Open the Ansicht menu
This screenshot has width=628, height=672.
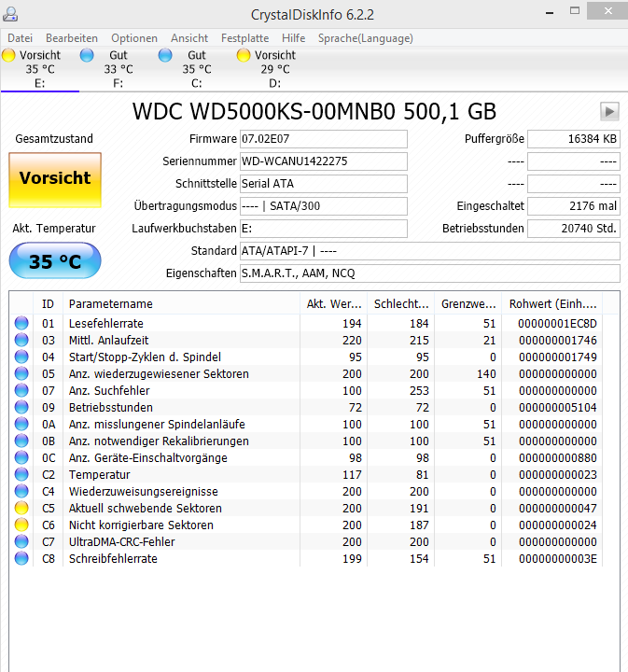pyautogui.click(x=189, y=38)
